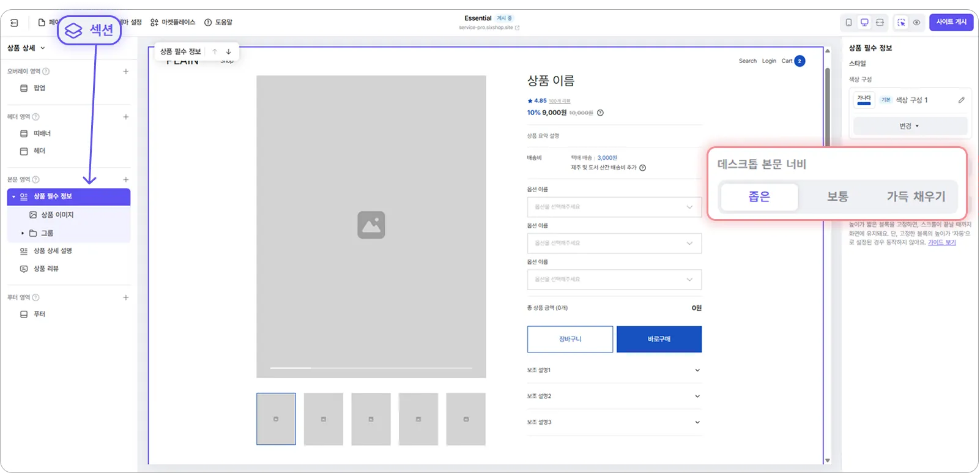This screenshot has height=473, width=980.
Task: Open the third 옵션 이름 select box
Action: (x=614, y=280)
